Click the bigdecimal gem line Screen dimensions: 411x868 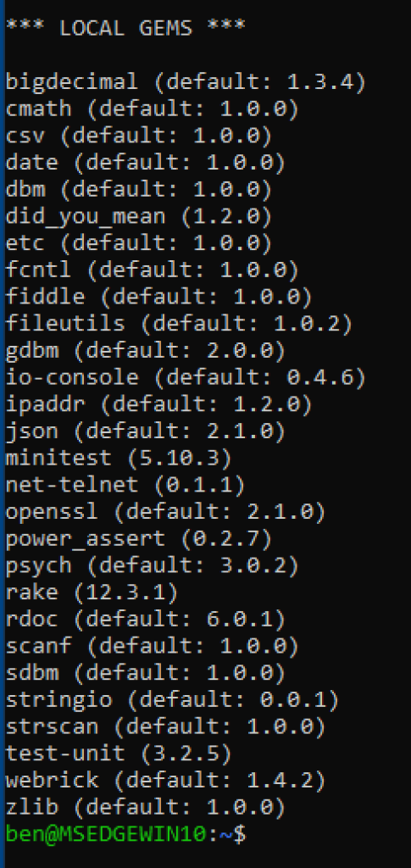(x=186, y=82)
